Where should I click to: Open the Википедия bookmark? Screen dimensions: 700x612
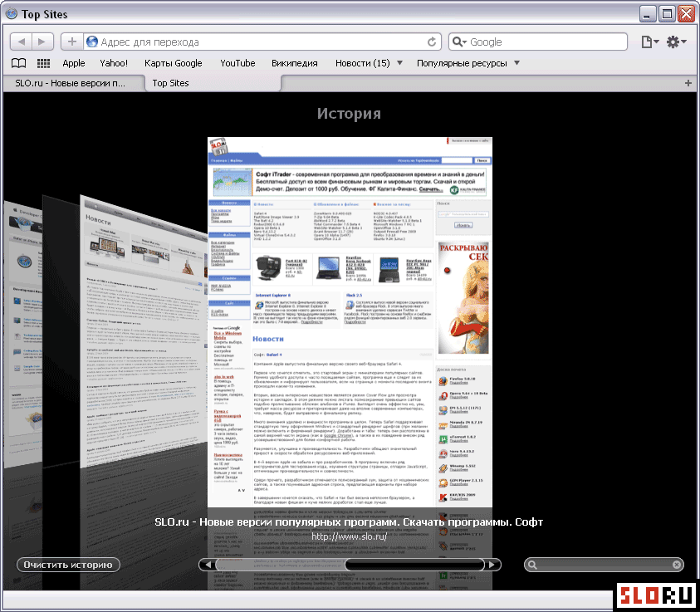(x=294, y=63)
